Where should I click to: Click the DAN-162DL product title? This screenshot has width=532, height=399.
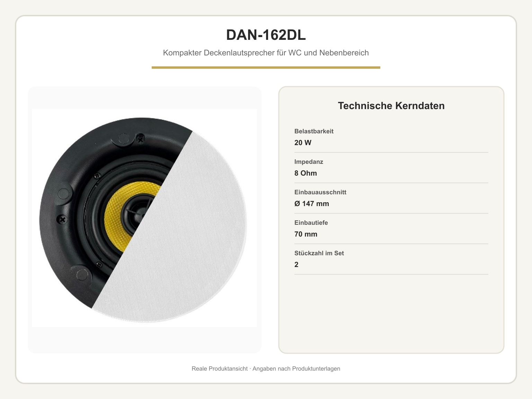266,35
